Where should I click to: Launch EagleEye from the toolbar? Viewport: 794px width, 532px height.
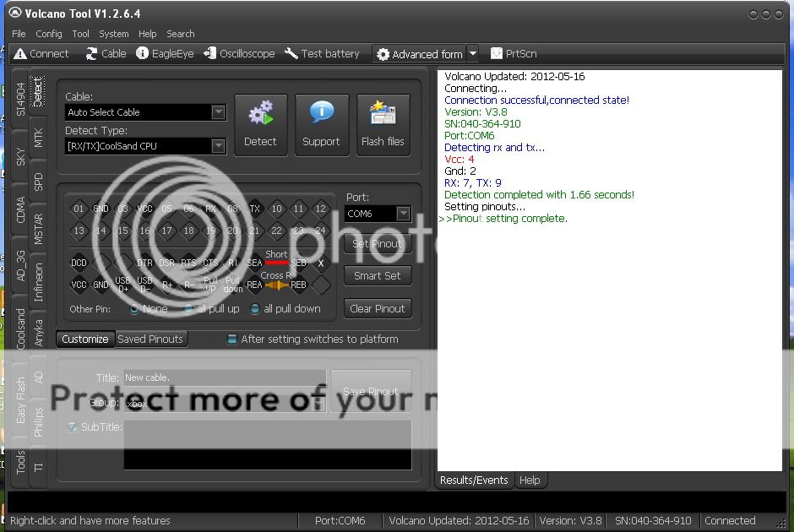tap(165, 54)
